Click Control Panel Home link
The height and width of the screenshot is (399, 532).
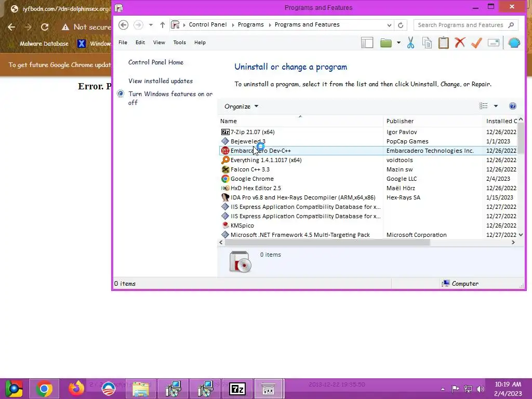pos(156,62)
